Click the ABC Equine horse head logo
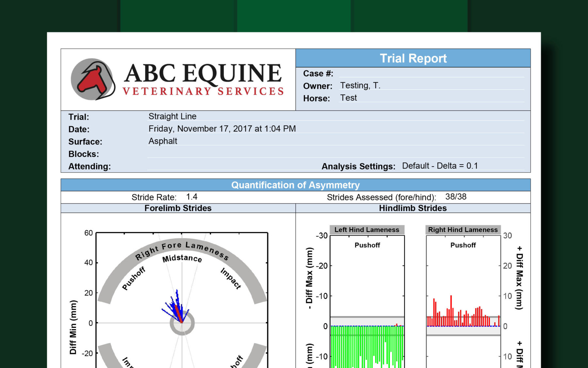The width and height of the screenshot is (588, 368). click(x=93, y=79)
